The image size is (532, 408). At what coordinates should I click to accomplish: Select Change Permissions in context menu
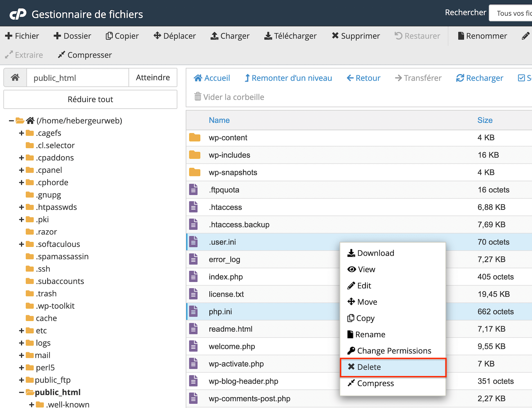(x=394, y=351)
